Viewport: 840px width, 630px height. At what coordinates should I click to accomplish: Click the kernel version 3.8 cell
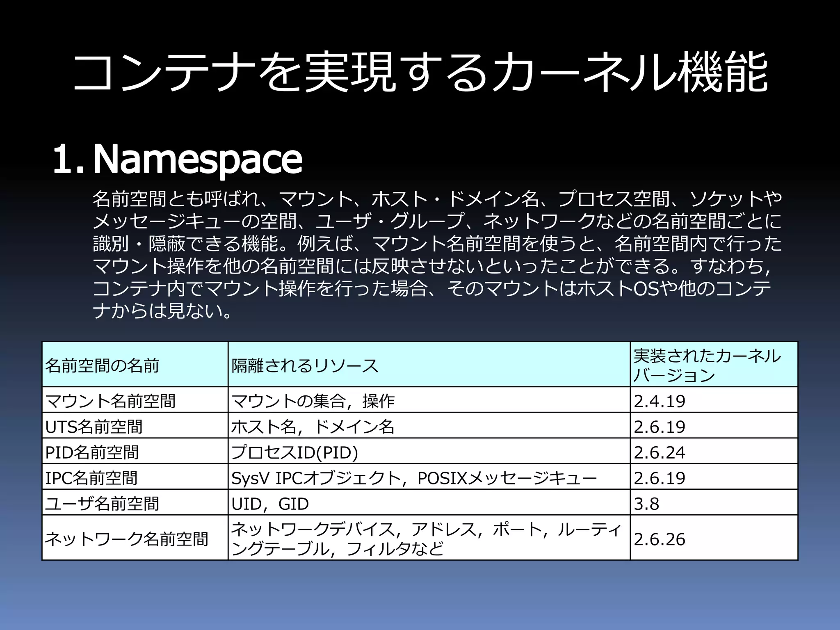[646, 503]
